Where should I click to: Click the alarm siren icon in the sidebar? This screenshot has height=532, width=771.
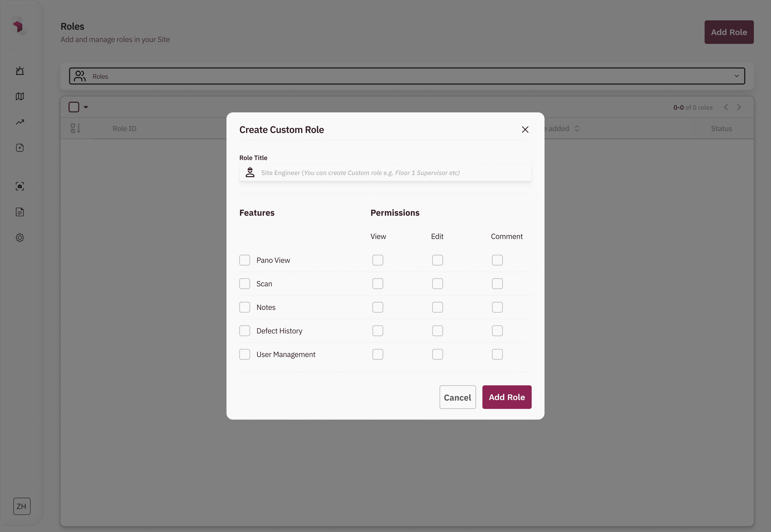click(20, 71)
